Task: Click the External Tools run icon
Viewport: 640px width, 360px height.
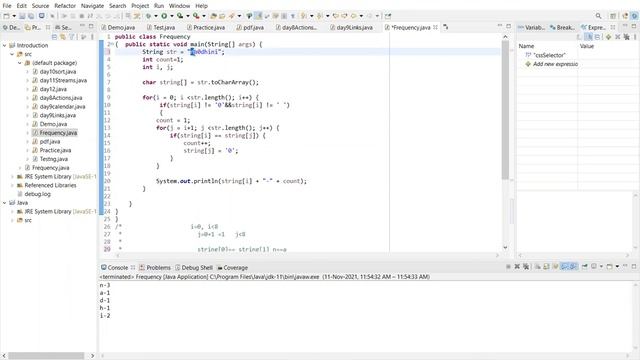Action: click(x=196, y=16)
